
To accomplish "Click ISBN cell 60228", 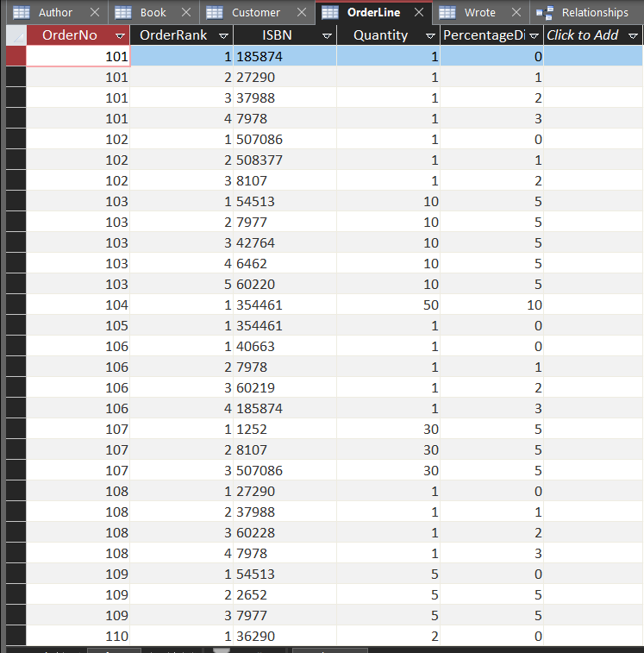I will click(x=285, y=532).
